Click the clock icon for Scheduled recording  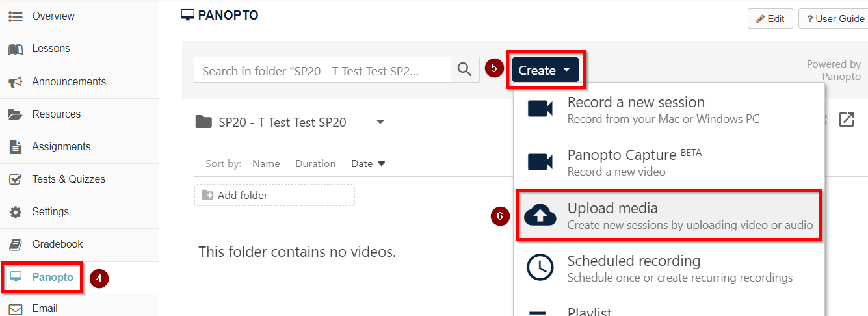pos(540,267)
